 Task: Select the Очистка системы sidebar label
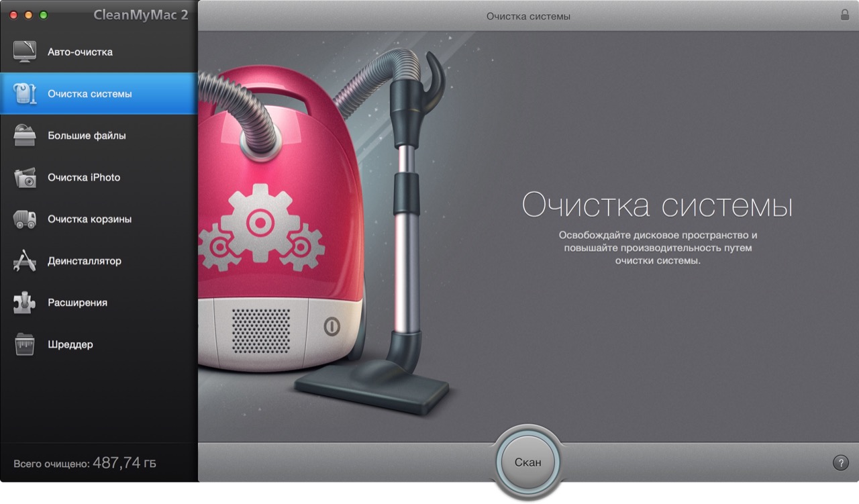89,93
